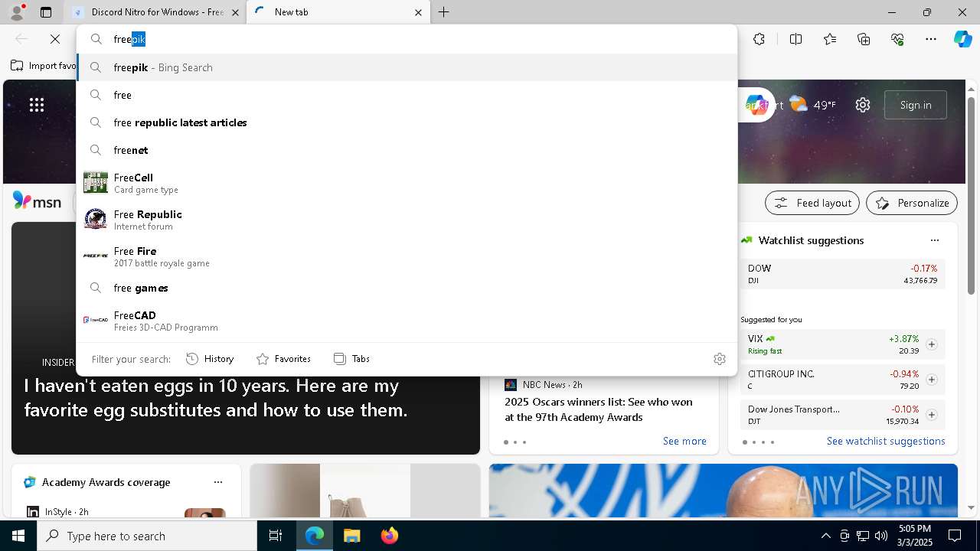Click the msn logo
This screenshot has width=980, height=551.
click(x=37, y=201)
